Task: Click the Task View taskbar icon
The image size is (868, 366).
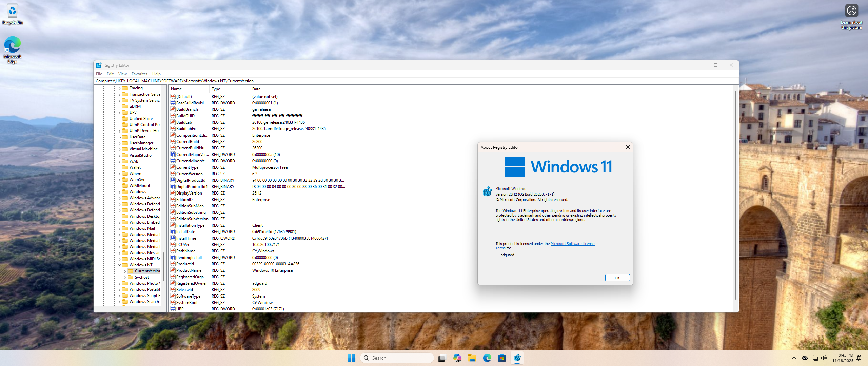Action: (x=441, y=358)
